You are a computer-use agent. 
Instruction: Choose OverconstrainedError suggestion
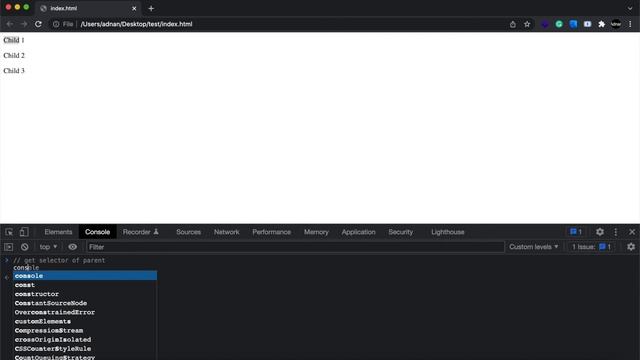(x=85, y=312)
